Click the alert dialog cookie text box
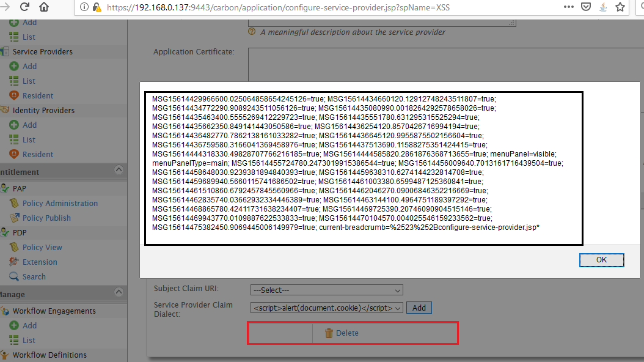 tap(364, 169)
